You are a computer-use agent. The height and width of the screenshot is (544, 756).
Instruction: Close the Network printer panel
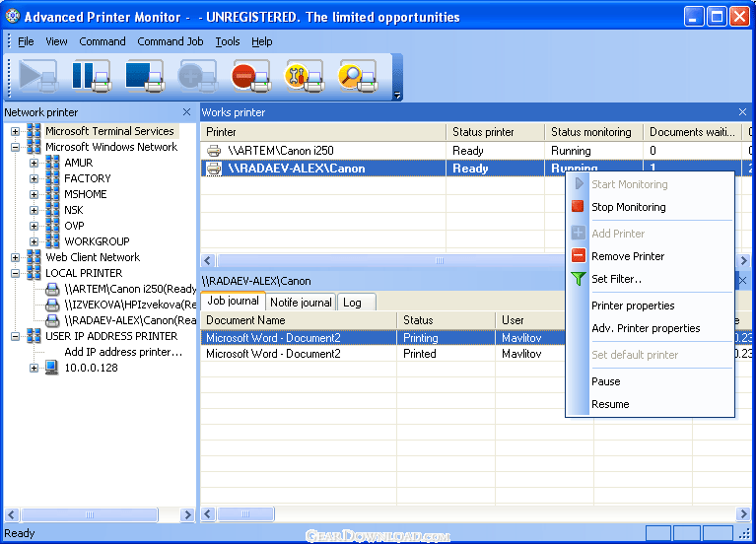(187, 112)
